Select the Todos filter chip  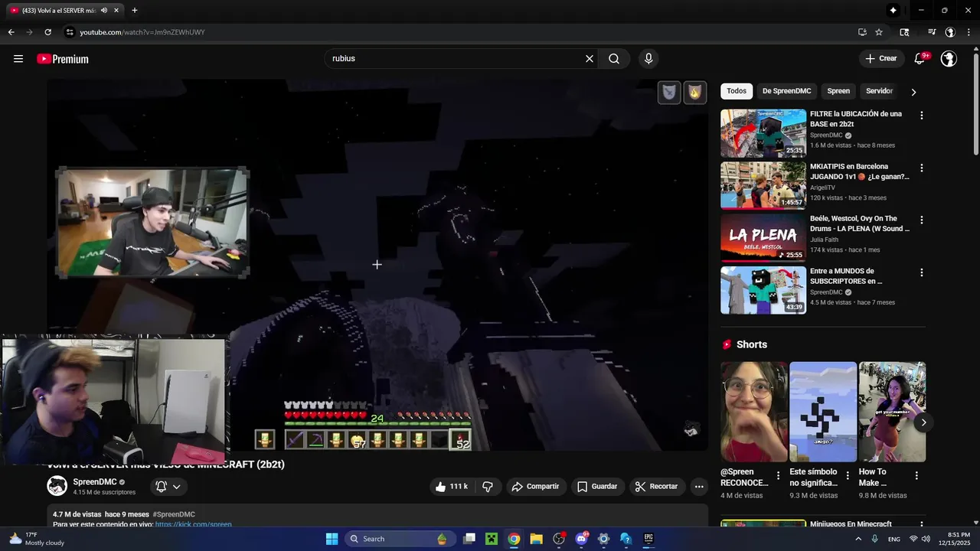point(737,91)
